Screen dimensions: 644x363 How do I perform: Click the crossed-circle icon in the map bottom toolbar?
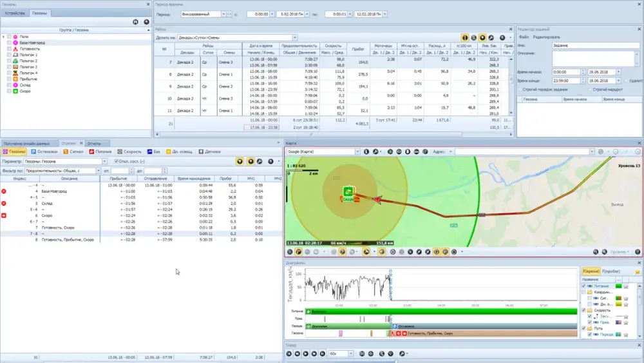click(393, 252)
